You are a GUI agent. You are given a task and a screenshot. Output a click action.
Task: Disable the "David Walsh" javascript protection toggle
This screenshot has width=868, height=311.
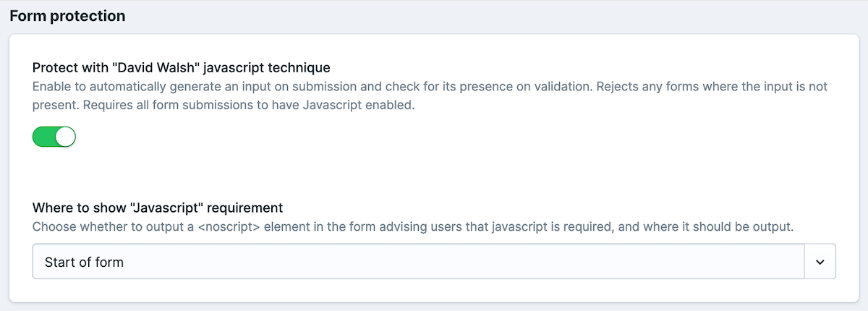pos(54,137)
